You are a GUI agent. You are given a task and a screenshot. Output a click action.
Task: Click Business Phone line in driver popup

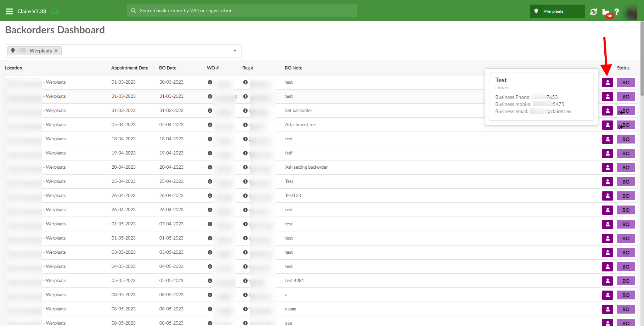526,97
